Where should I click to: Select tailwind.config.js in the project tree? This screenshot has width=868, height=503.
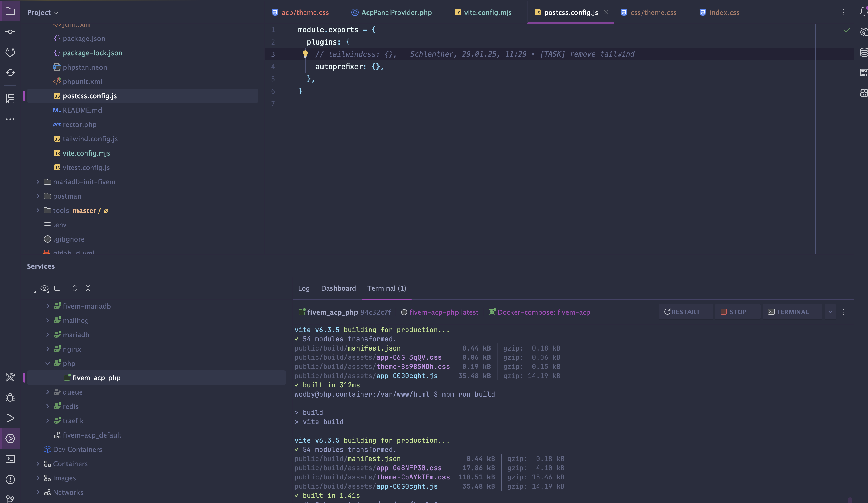[x=90, y=139]
